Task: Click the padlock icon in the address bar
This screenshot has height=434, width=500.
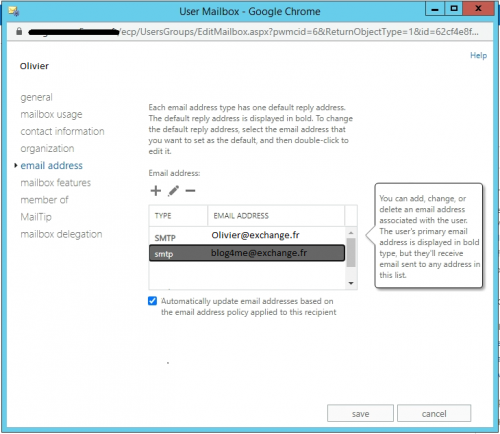Action: (19, 31)
